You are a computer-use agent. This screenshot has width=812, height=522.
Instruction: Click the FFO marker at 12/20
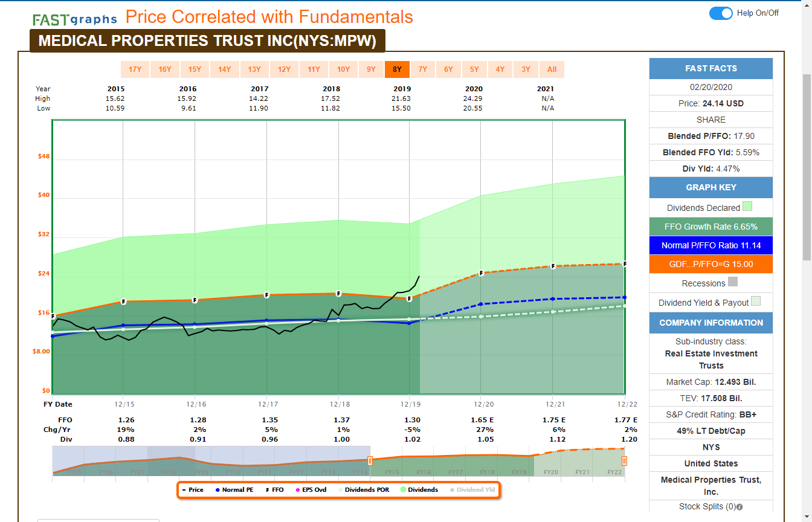tap(482, 272)
